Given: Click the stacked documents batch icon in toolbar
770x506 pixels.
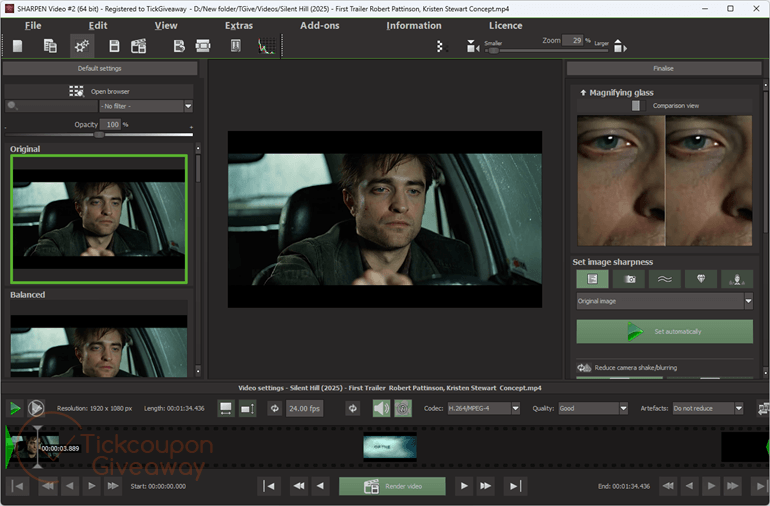Looking at the screenshot, I should (x=50, y=46).
